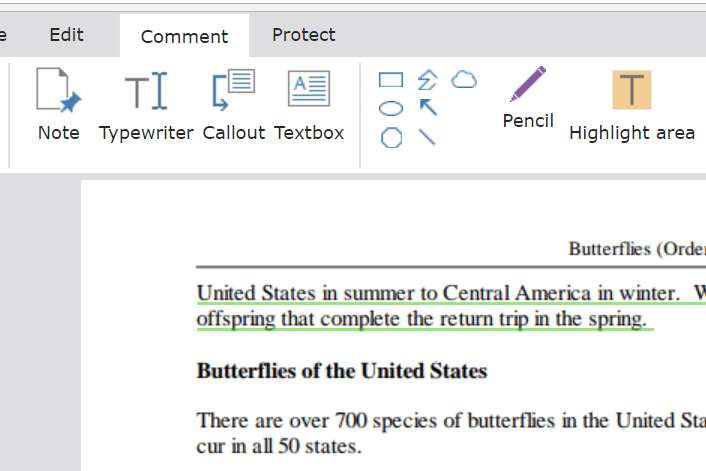Click the heading 'Butterflies of the United States'

(342, 371)
